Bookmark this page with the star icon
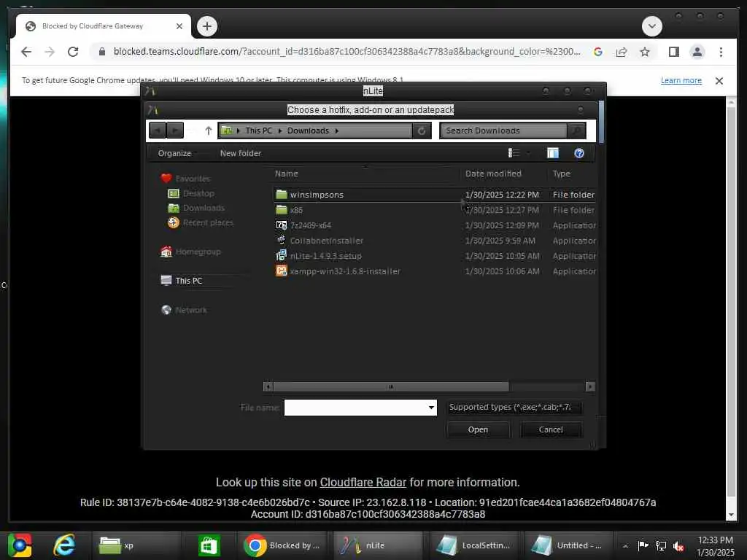747x560 pixels. (645, 52)
